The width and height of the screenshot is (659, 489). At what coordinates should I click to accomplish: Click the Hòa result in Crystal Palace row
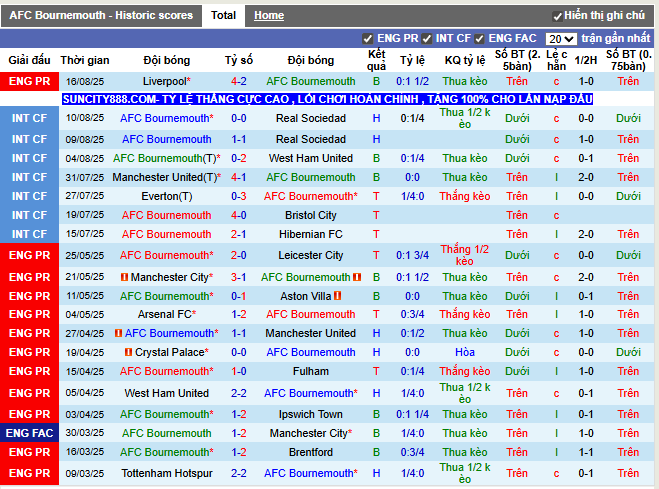coord(465,352)
